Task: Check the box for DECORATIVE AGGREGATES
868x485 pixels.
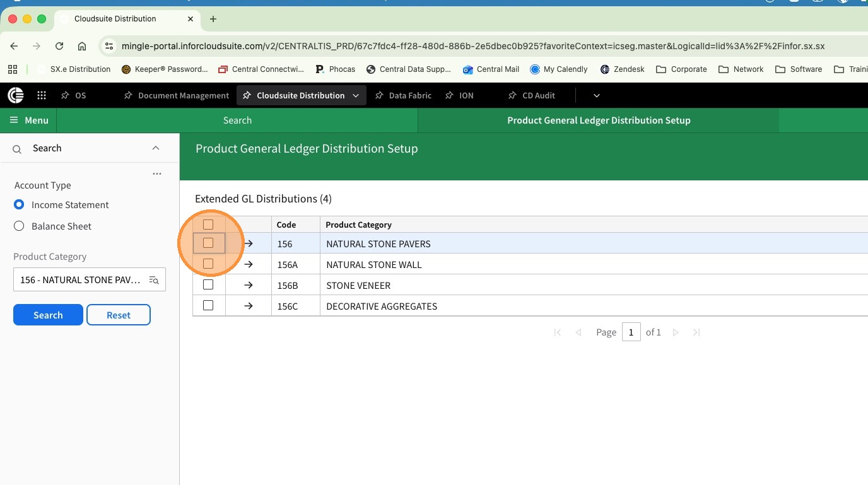Action: pos(208,306)
